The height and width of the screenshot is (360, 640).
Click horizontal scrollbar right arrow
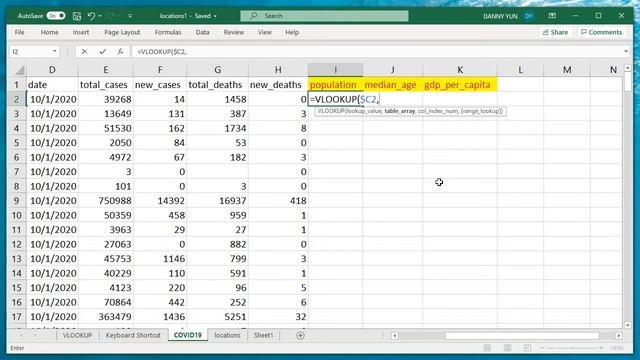(619, 336)
